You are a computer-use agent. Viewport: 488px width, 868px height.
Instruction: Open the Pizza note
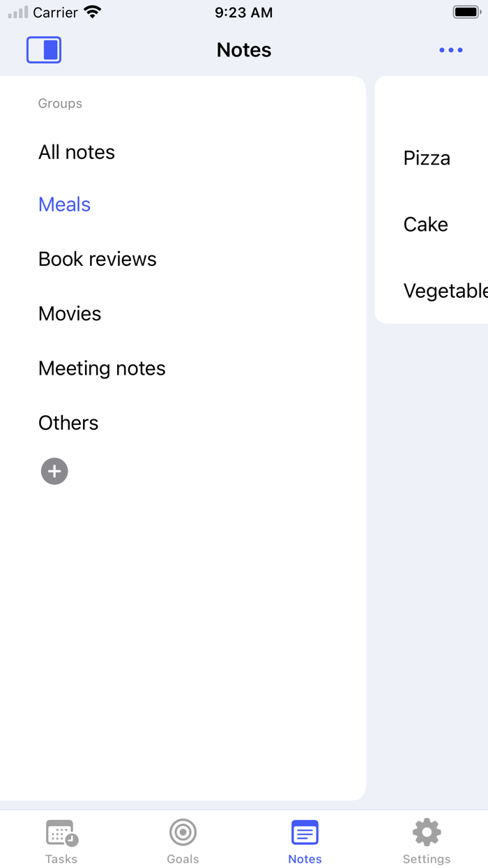(426, 158)
